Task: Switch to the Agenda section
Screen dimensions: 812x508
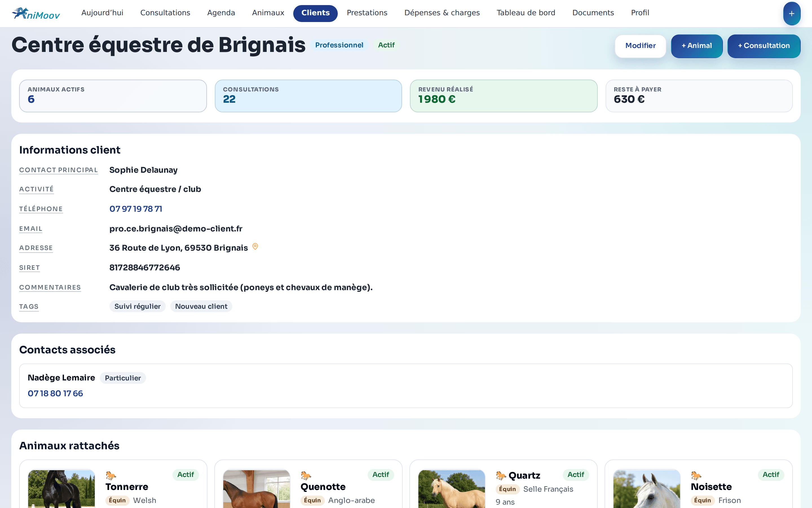Action: [x=221, y=13]
